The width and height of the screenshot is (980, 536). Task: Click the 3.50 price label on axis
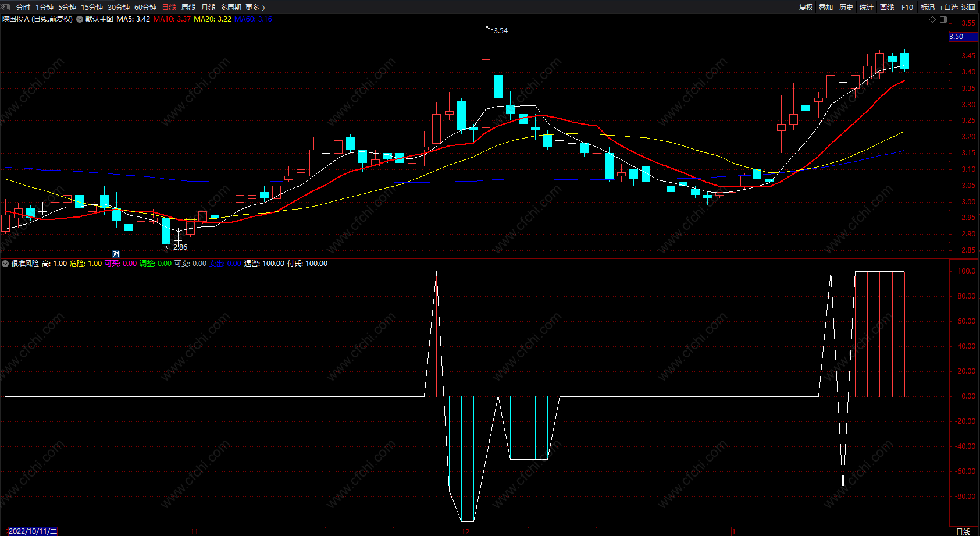957,37
